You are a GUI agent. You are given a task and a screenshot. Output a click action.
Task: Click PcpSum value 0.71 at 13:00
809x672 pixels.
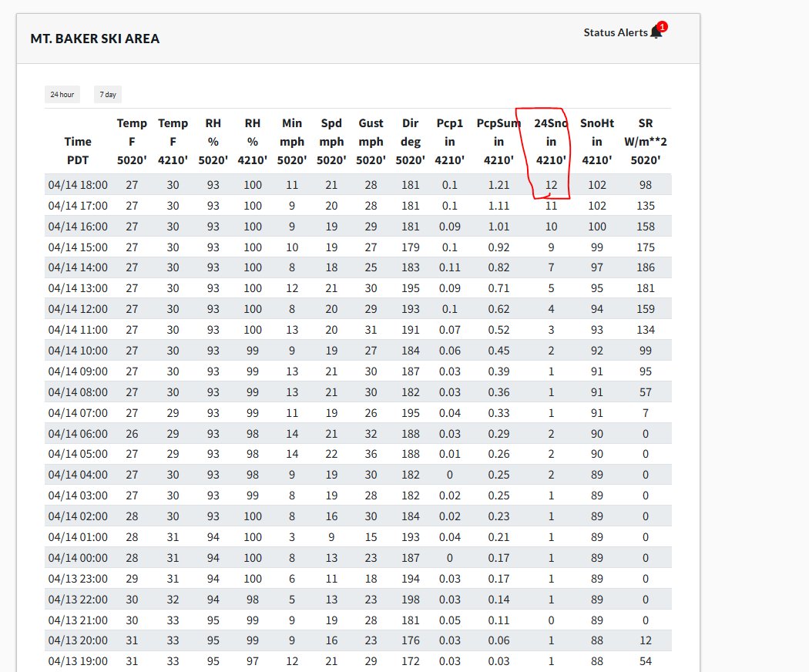click(x=498, y=288)
